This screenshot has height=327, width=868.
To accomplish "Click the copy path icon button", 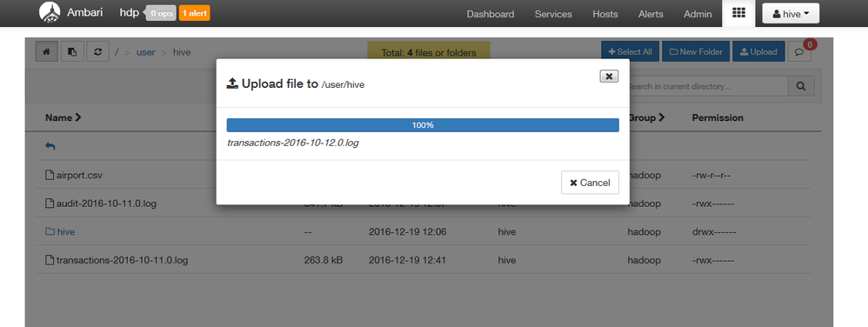I will [72, 52].
